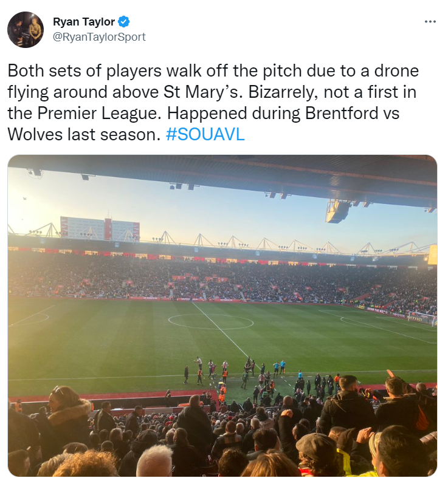
Task: Open the stadium photo attached to tweet
Action: [222, 315]
